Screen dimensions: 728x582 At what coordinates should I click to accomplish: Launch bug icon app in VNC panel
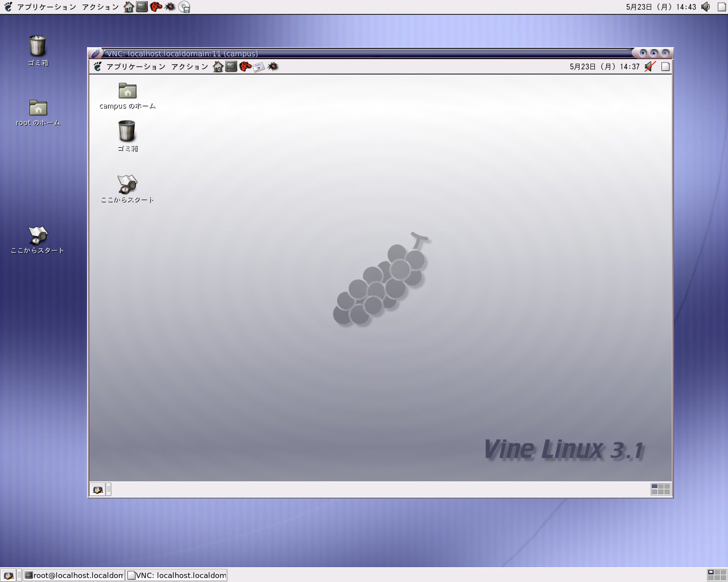(273, 66)
